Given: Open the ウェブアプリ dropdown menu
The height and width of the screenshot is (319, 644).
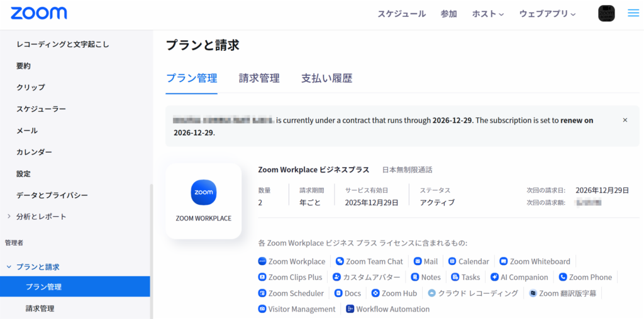Looking at the screenshot, I should pyautogui.click(x=547, y=14).
